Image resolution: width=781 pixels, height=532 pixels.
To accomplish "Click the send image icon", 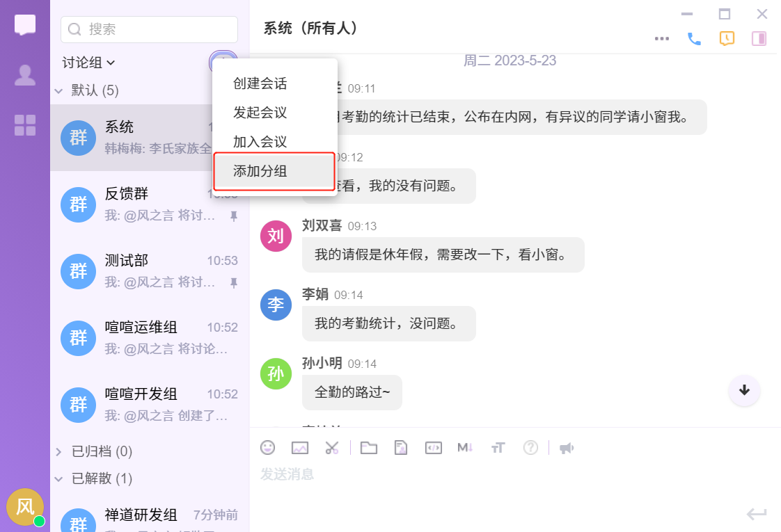I will (300, 448).
